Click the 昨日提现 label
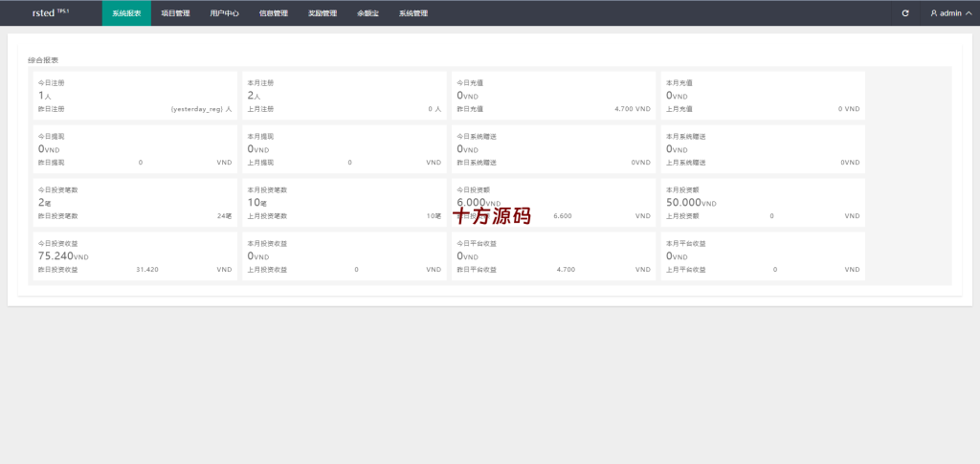 52,163
